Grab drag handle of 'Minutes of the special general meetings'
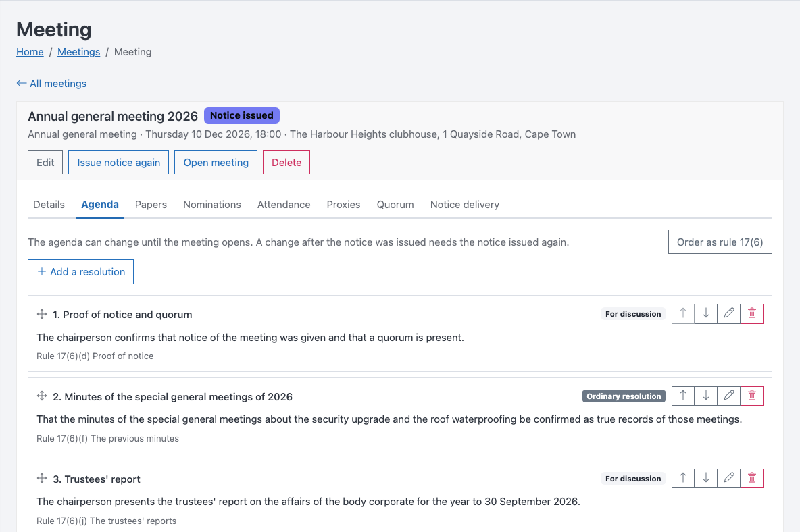 click(x=42, y=396)
